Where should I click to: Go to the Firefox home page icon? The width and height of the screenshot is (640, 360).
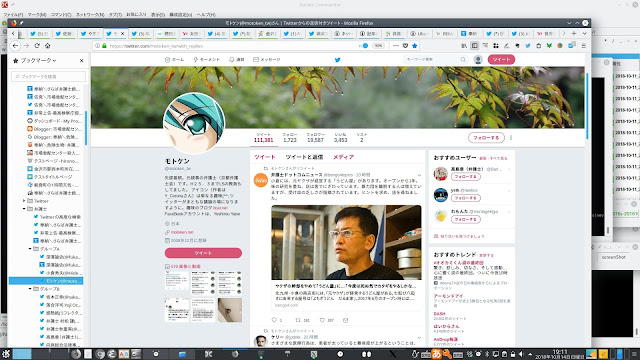tap(47, 46)
